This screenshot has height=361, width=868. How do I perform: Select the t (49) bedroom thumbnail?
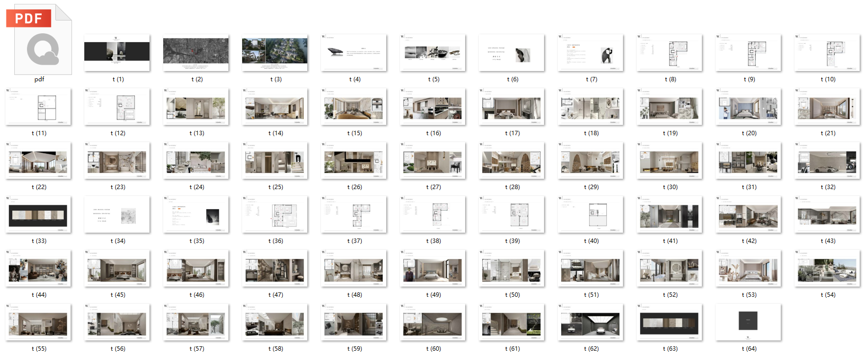433,268
